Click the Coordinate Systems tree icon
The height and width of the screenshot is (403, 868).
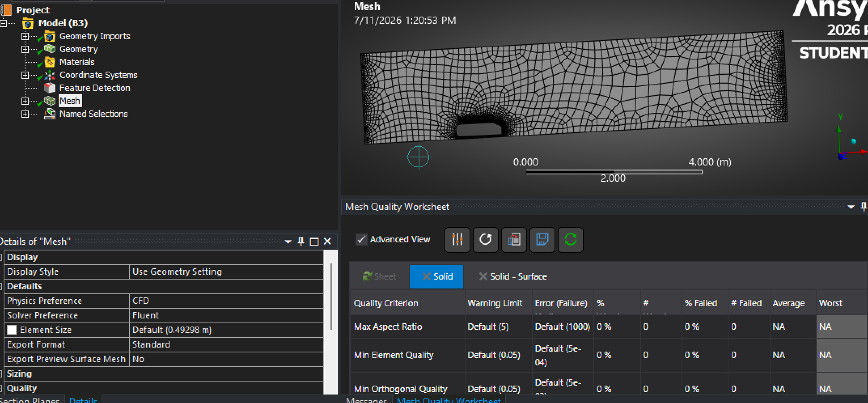[50, 75]
